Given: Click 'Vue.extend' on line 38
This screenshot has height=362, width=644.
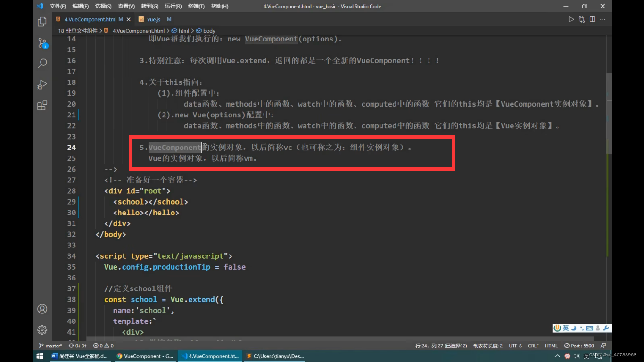Looking at the screenshot, I should click(193, 299).
